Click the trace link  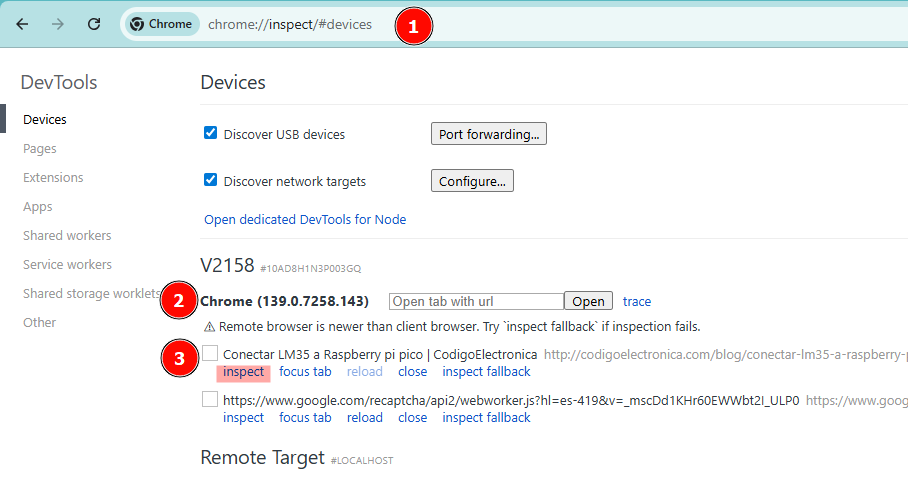(x=636, y=302)
